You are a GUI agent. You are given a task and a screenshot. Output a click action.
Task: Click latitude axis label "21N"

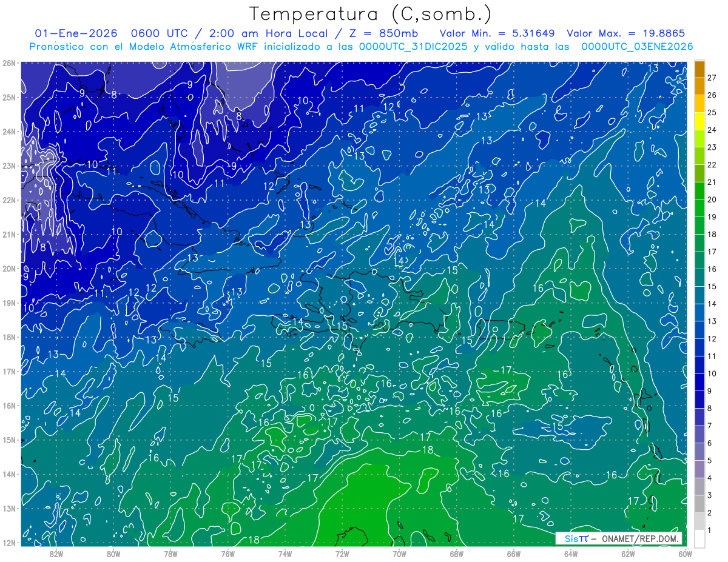(x=8, y=234)
